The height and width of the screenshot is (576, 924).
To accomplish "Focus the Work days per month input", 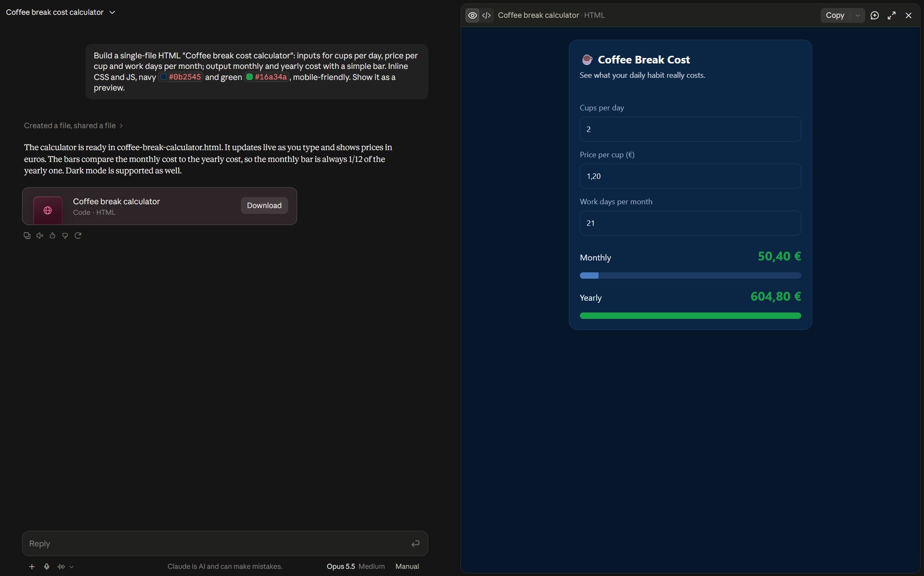I will point(690,223).
